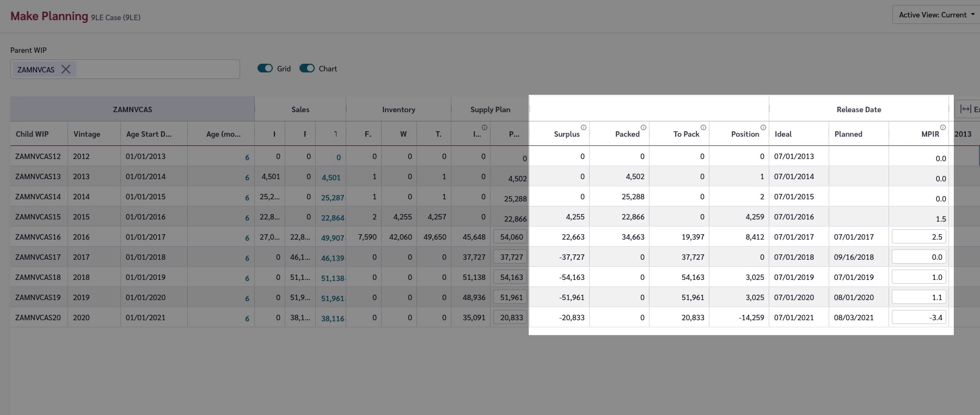Open the 49,907 sales total link
This screenshot has height=415, width=980.
click(332, 237)
